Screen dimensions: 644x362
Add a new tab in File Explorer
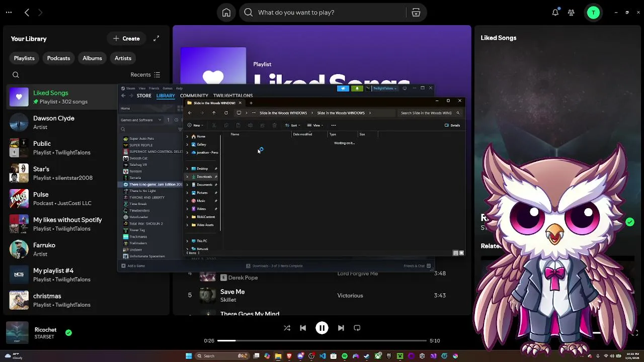click(x=251, y=103)
